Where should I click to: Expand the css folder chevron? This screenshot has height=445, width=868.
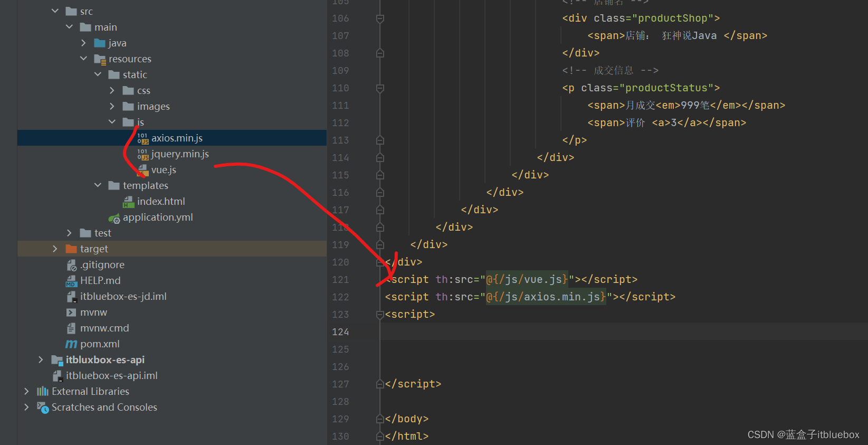[x=112, y=90]
